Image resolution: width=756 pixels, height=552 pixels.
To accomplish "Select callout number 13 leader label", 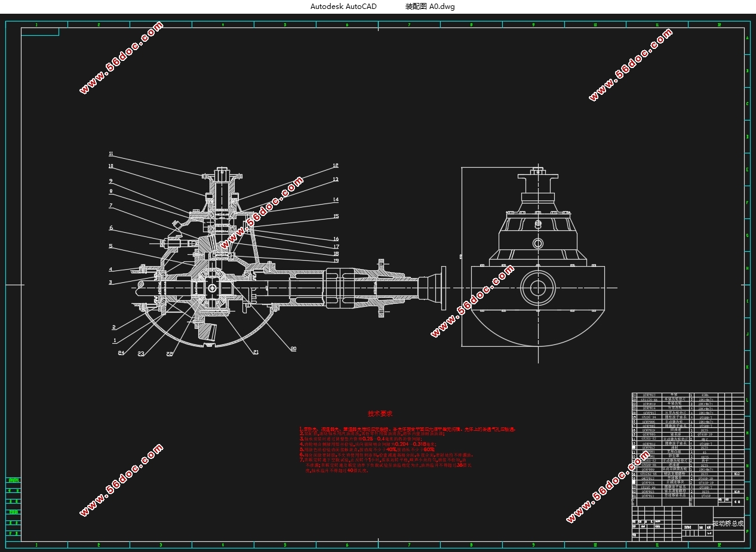I will 336,179.
